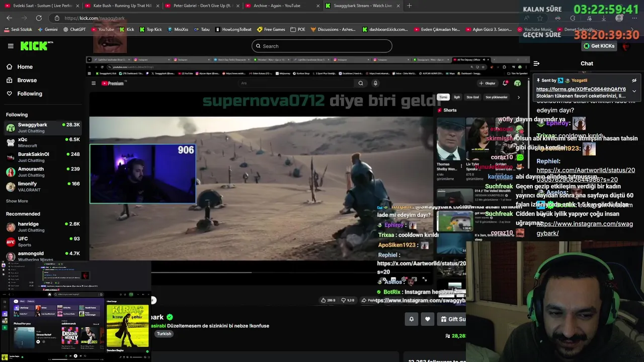Image resolution: width=644 pixels, height=362 pixels.
Task: Open asmongold recommended channel
Action: pyautogui.click(x=43, y=256)
